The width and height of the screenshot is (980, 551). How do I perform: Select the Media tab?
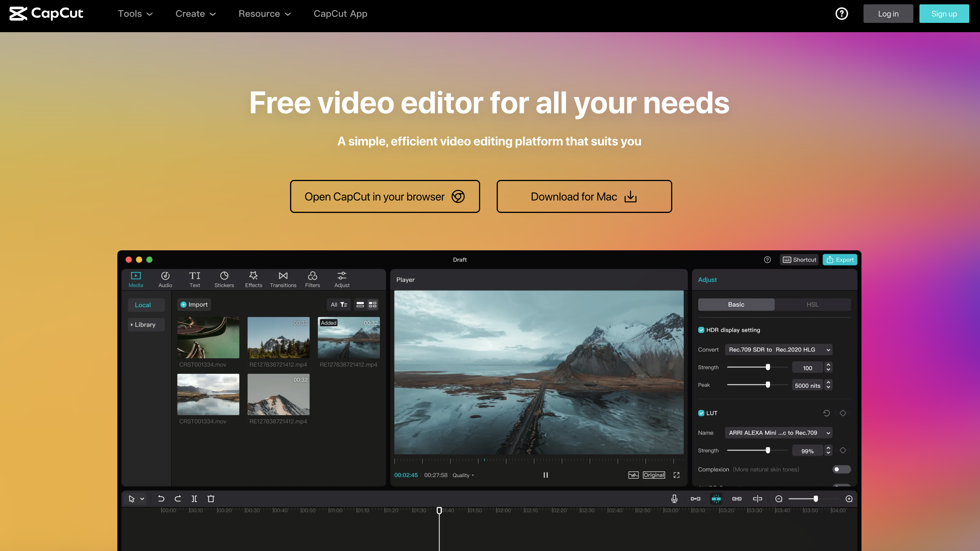pyautogui.click(x=136, y=280)
